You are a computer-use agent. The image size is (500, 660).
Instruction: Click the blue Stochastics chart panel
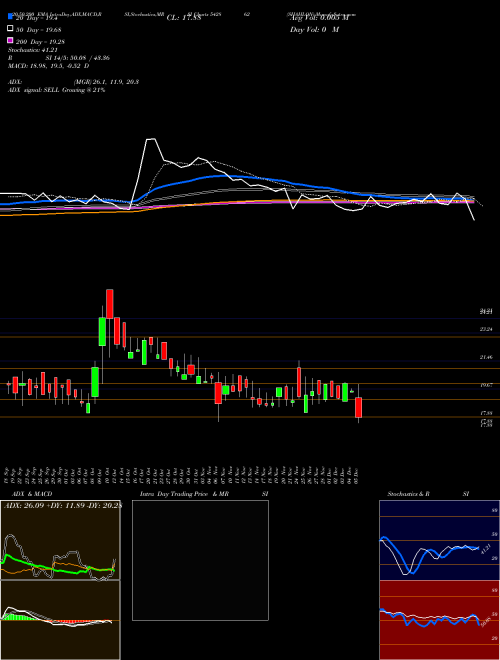[439, 540]
